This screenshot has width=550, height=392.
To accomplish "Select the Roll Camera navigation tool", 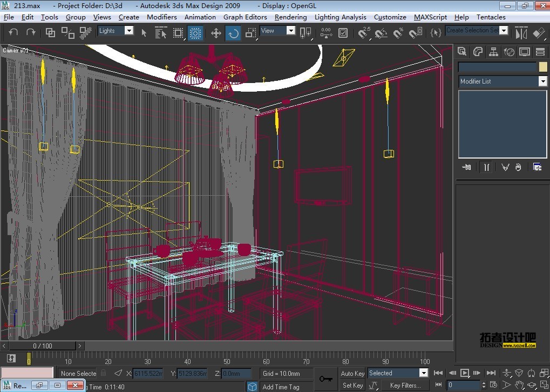I will pos(532,373).
